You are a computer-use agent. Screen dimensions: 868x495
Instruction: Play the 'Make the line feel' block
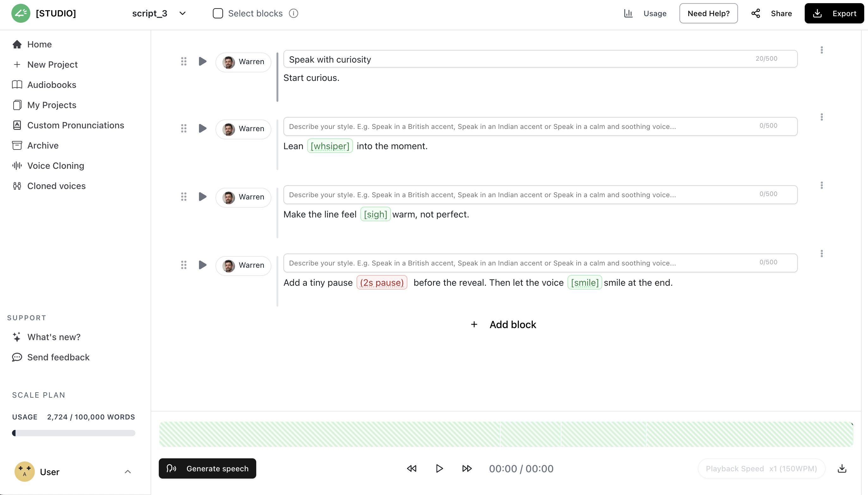[x=203, y=197]
